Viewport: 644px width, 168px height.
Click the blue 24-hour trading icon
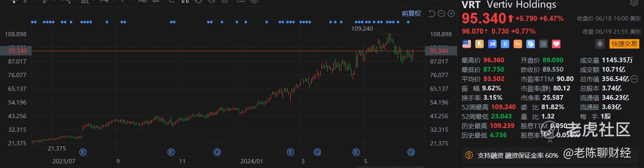tap(492, 43)
